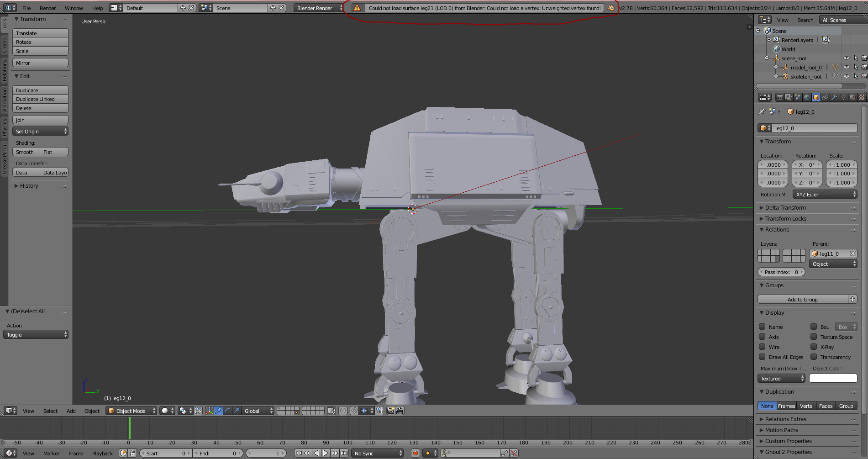868x459 pixels.
Task: Toggle automatic keyframe record button
Action: point(415,453)
